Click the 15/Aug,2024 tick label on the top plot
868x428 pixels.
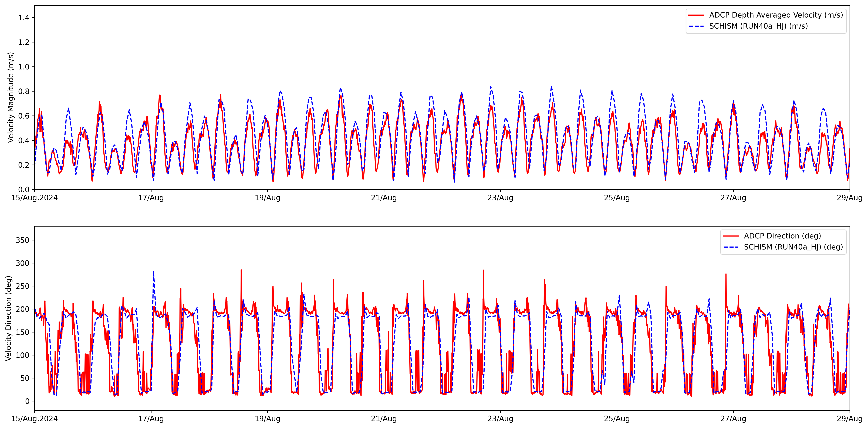pos(34,198)
